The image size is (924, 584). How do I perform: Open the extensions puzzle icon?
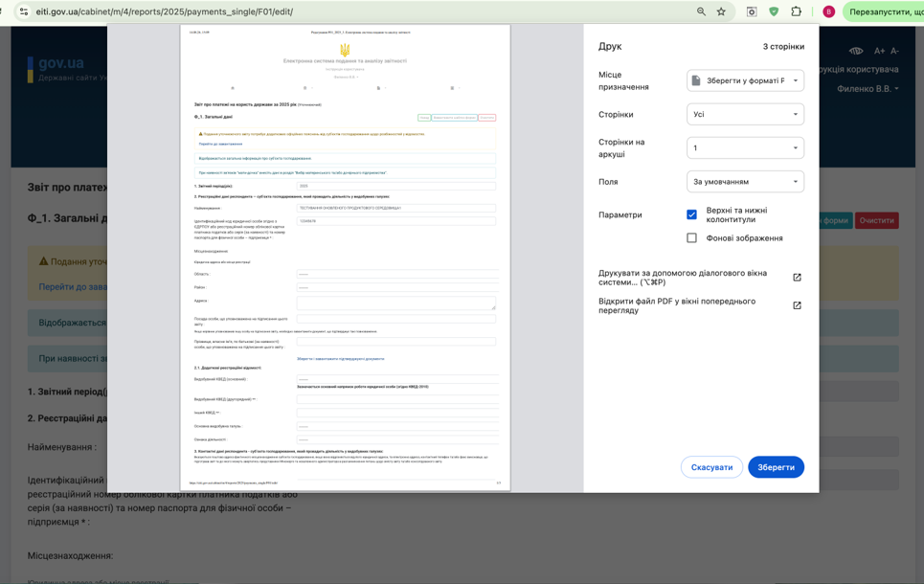796,11
